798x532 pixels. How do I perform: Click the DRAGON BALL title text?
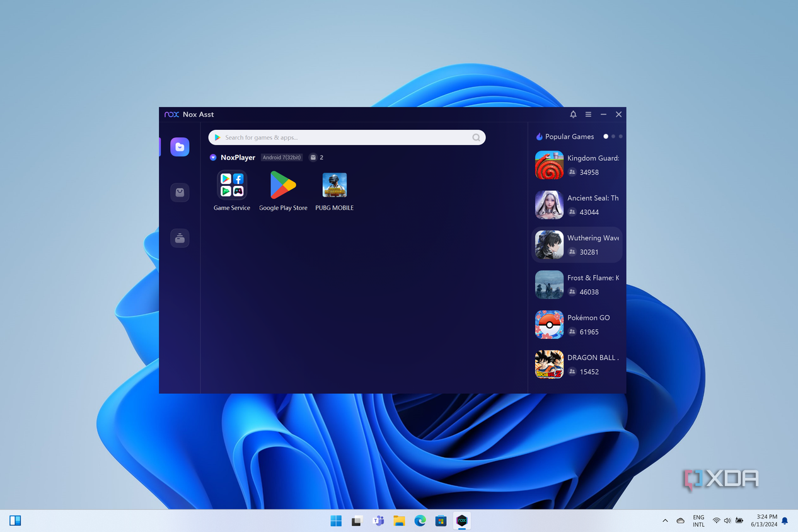coord(593,357)
